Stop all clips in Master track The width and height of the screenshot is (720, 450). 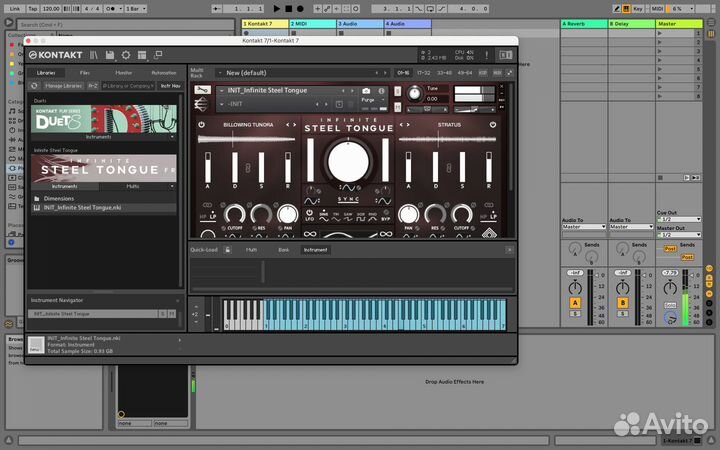tap(660, 178)
